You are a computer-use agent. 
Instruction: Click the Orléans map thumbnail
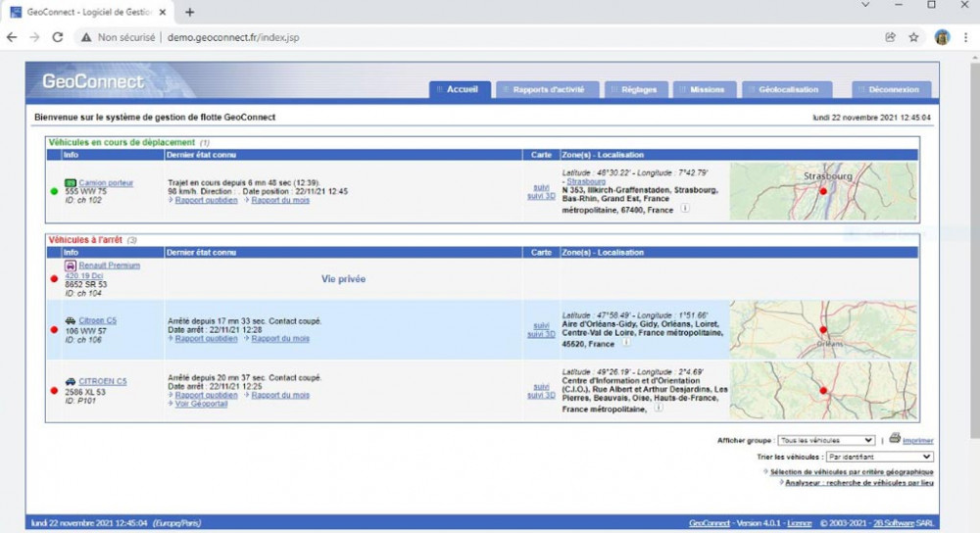tap(823, 329)
